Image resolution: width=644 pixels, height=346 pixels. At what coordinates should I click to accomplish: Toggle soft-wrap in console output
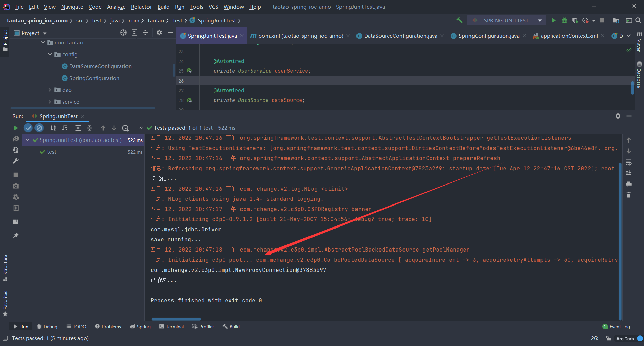point(629,162)
